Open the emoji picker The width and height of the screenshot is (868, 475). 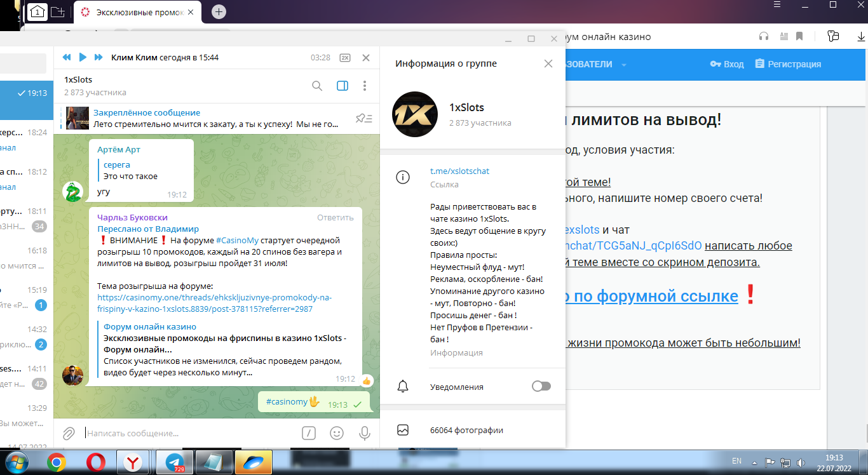pyautogui.click(x=337, y=433)
